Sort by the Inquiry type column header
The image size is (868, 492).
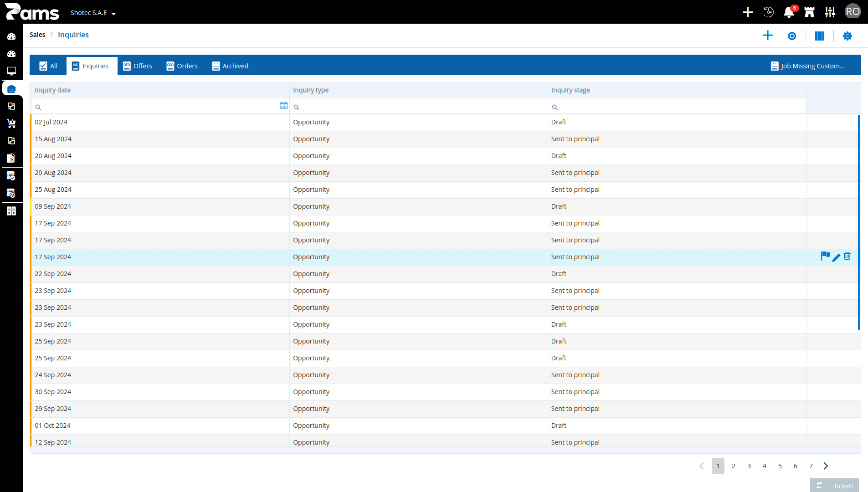[418, 90]
